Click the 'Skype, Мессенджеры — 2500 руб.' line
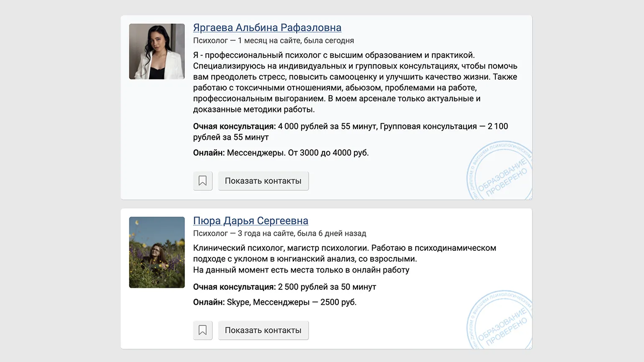This screenshot has height=362, width=644. (x=291, y=302)
